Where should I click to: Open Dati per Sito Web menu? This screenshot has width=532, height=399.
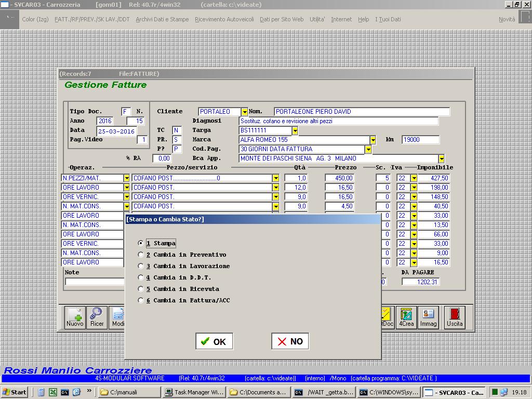pyautogui.click(x=282, y=19)
